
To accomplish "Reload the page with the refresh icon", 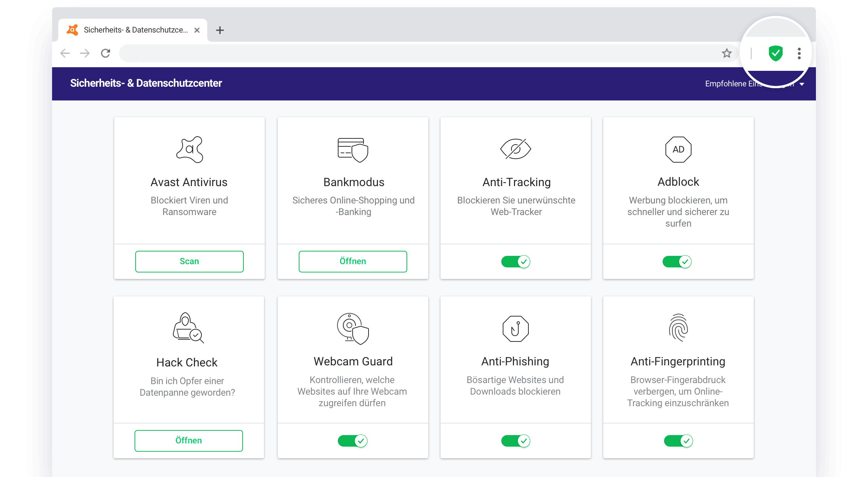I will pyautogui.click(x=105, y=53).
